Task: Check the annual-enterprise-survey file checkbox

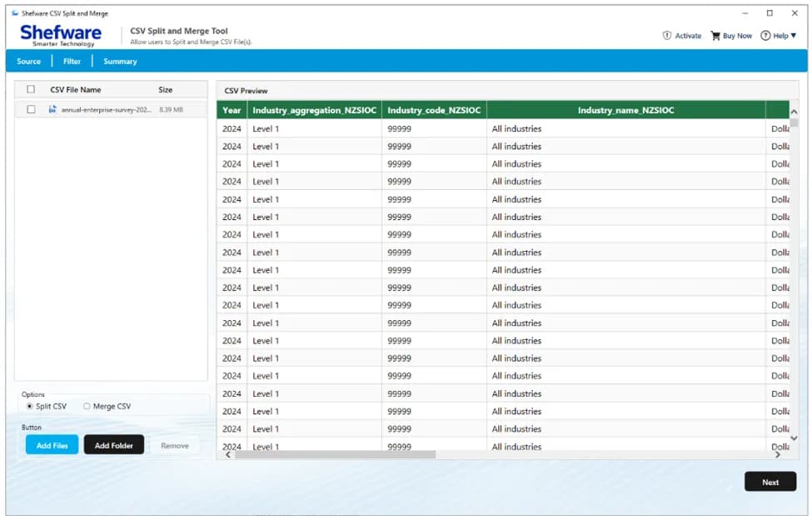Action: pyautogui.click(x=31, y=109)
